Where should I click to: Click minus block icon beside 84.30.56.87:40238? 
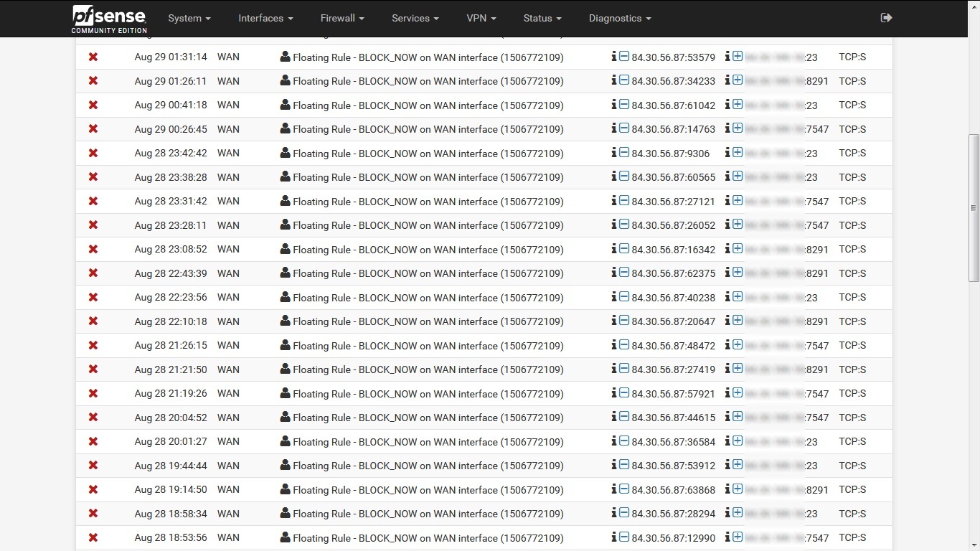(x=624, y=296)
